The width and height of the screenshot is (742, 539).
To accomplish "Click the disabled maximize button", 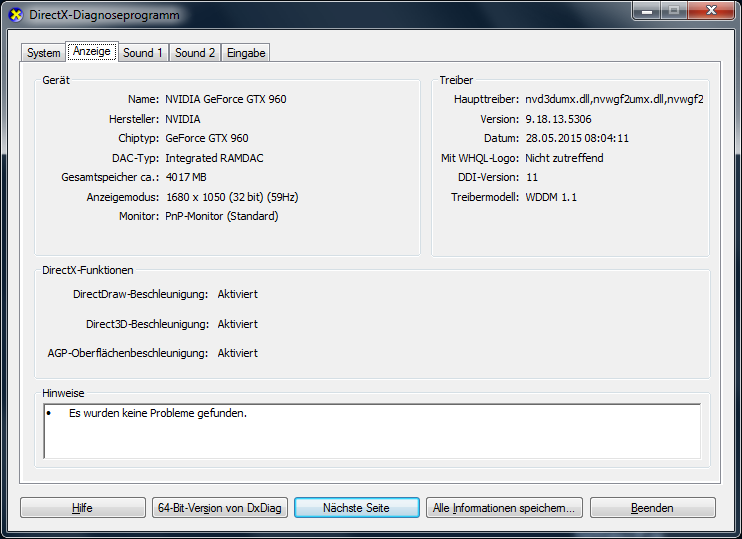I will pos(673,12).
